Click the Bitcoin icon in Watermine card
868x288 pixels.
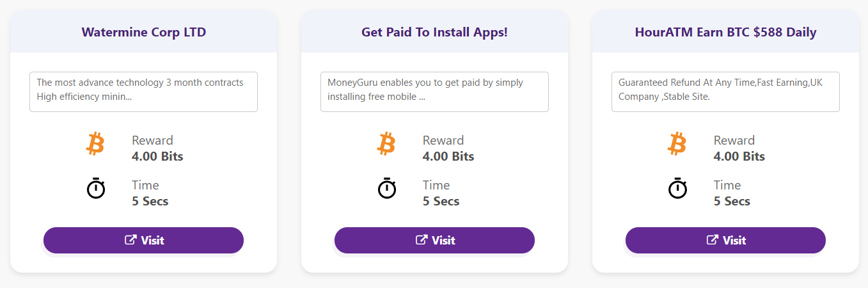(x=95, y=144)
